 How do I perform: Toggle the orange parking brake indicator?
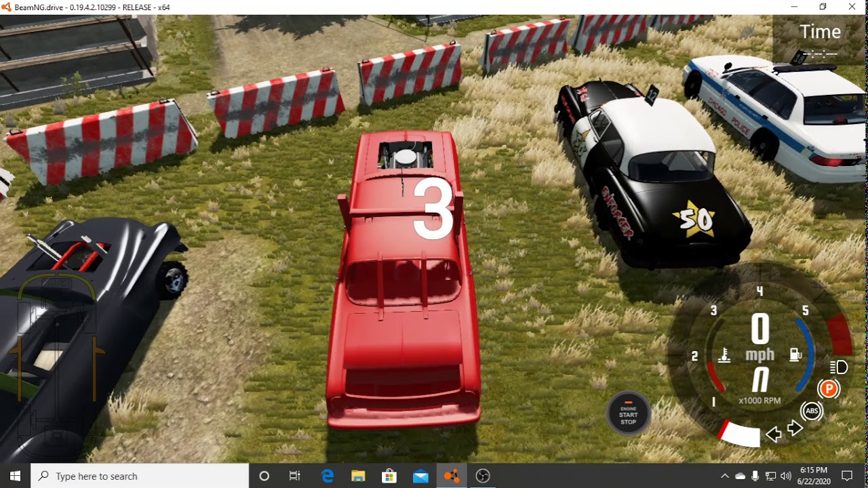pyautogui.click(x=828, y=389)
